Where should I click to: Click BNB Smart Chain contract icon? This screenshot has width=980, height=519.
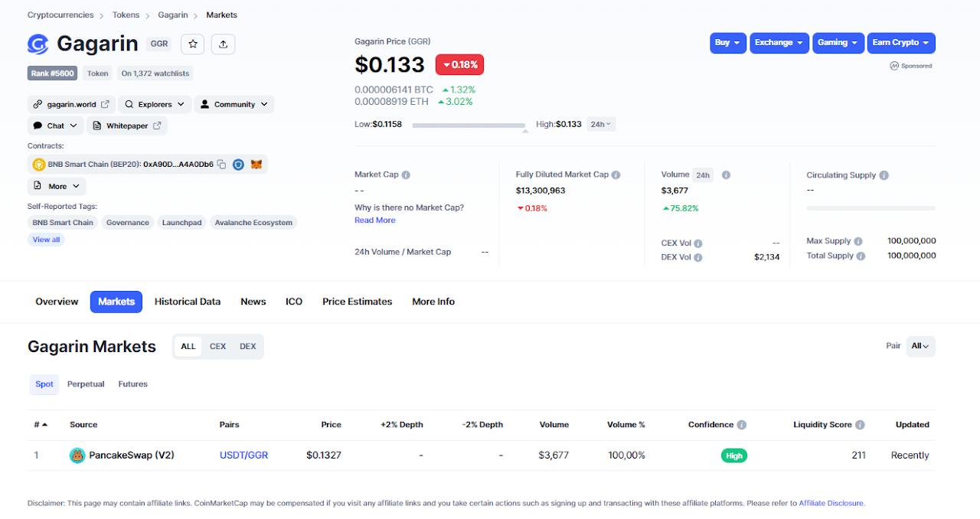pos(38,165)
